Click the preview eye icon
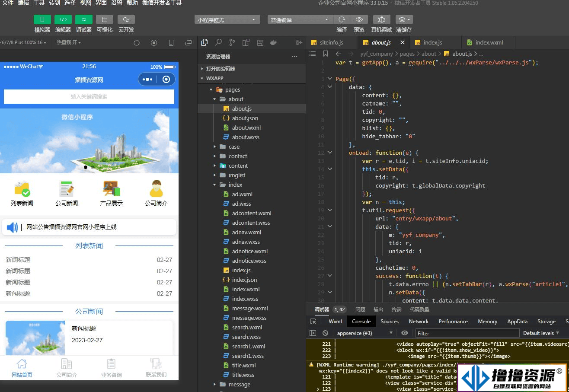569x392 pixels. click(359, 19)
